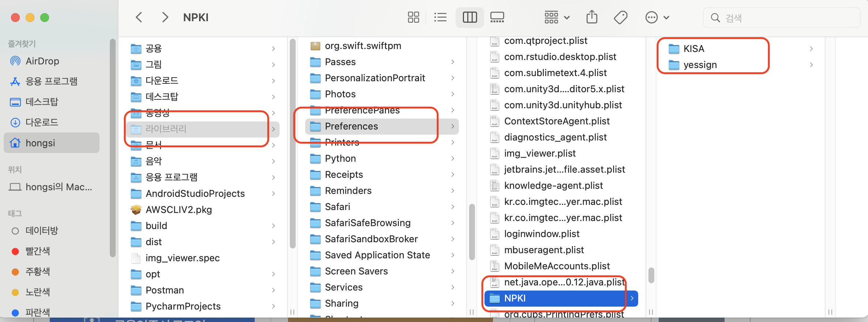
Task: Click the Library column vertical scrollbar
Action: pos(472,232)
